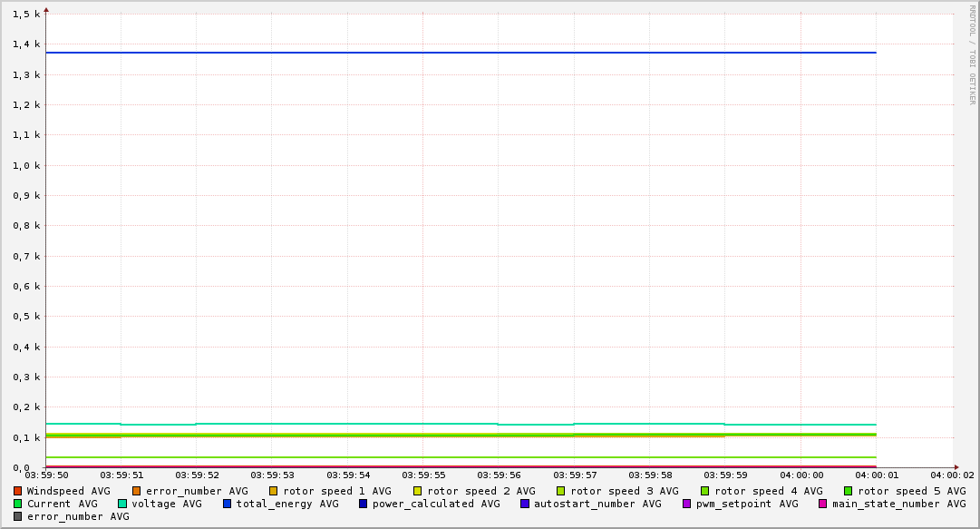Select the gray error_number AVG legend swatch

[18, 516]
